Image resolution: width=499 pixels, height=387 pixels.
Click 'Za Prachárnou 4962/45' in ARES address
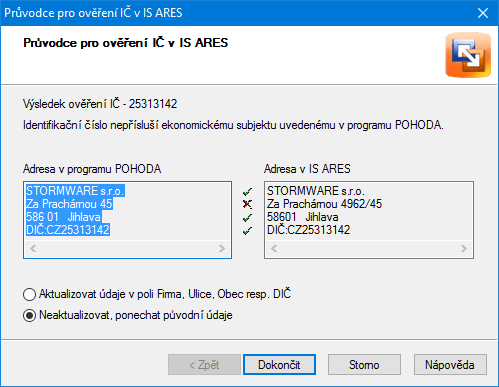325,204
